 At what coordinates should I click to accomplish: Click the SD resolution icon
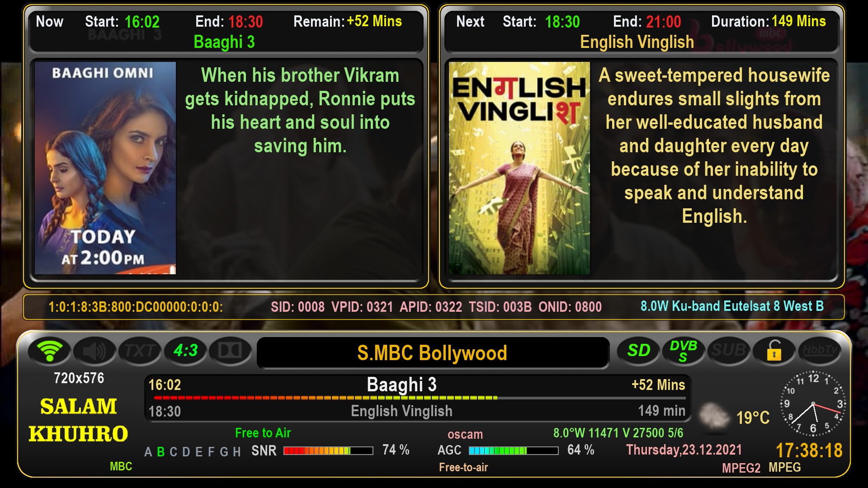pos(638,351)
